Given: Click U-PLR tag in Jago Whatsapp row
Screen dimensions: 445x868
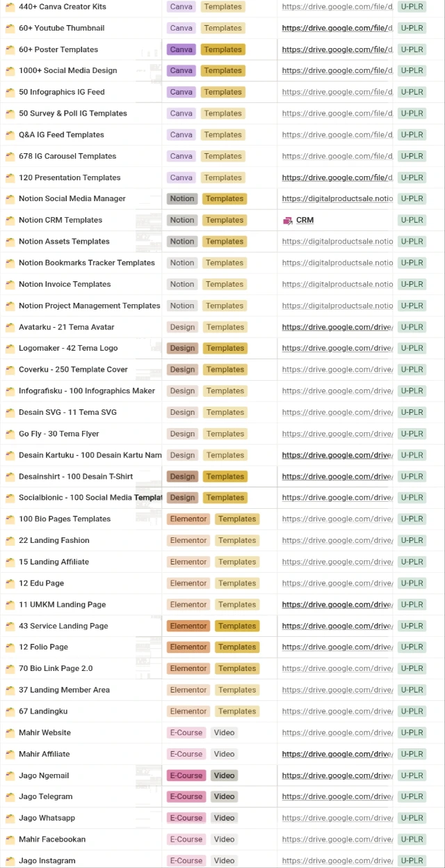Looking at the screenshot, I should 412,818.
